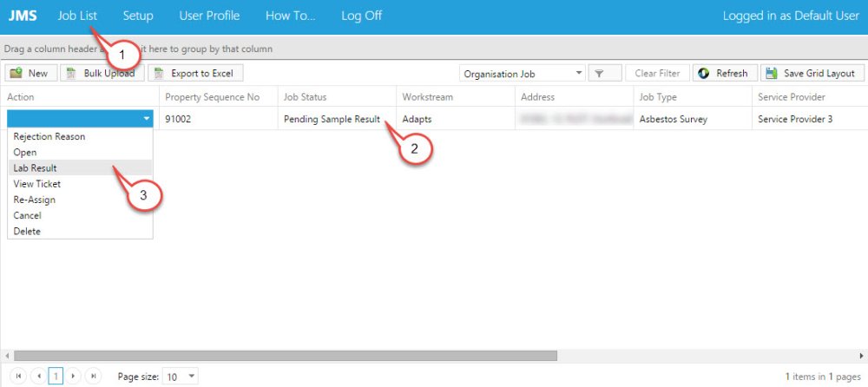Click Log Off in the header

coord(361,16)
